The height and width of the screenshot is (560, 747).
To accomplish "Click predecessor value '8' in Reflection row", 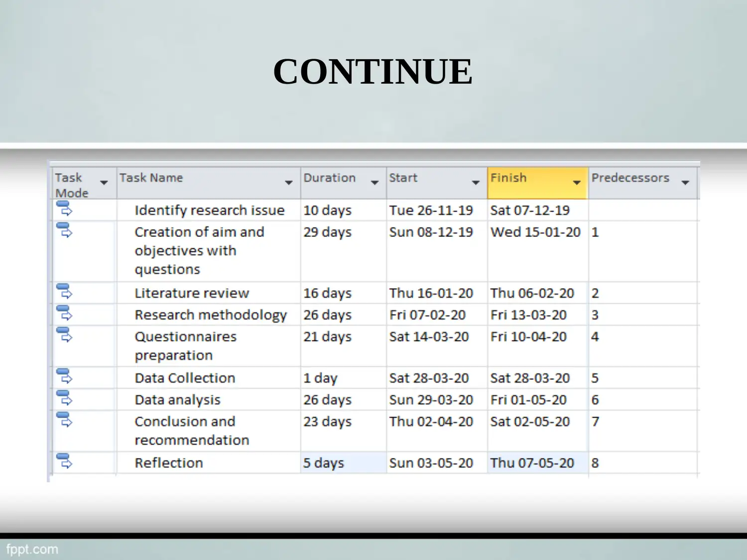I will click(x=595, y=463).
